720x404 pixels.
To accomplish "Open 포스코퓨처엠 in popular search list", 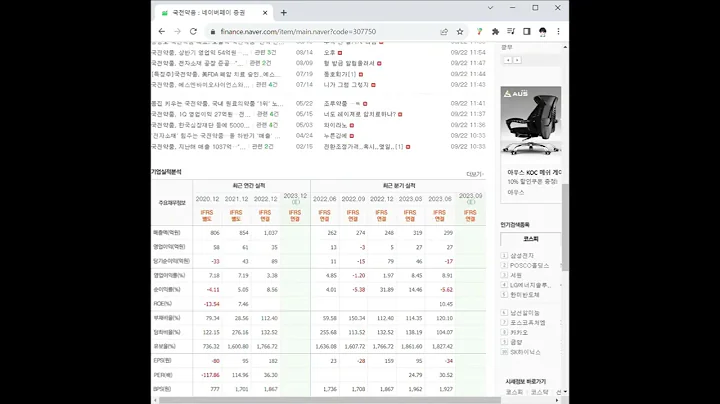I will tap(528, 323).
